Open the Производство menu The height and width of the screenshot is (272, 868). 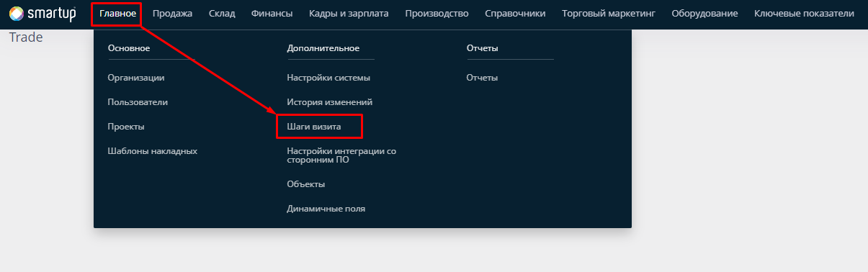point(437,14)
